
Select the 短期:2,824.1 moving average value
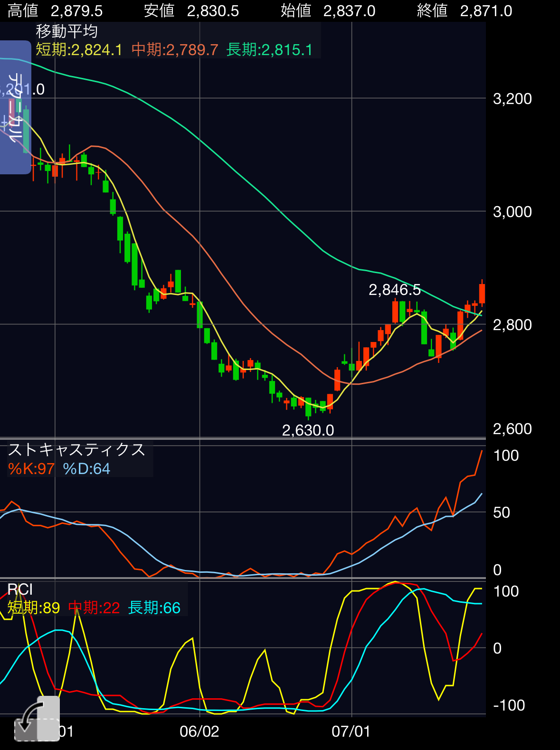[x=79, y=49]
